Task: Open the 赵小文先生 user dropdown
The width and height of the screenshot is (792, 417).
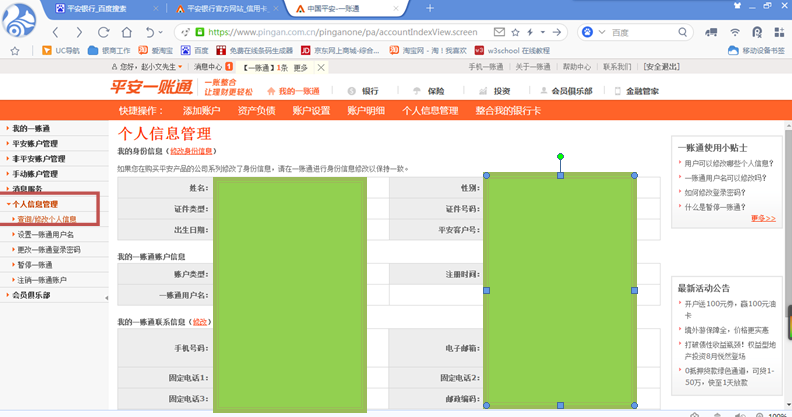Action: 151,67
